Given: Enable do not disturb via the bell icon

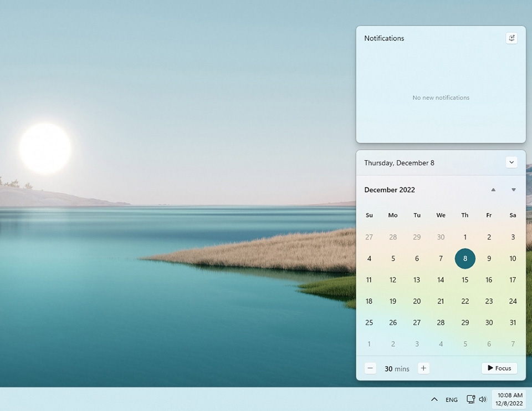Looking at the screenshot, I should point(511,38).
